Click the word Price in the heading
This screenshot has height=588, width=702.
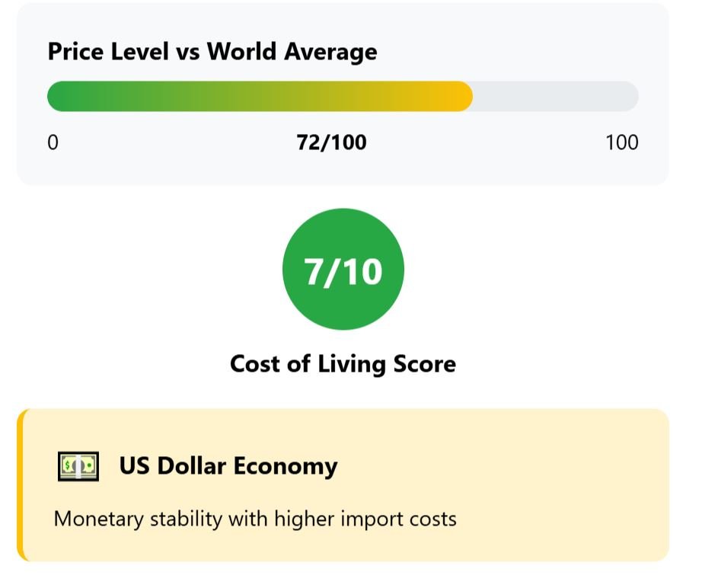[x=75, y=52]
